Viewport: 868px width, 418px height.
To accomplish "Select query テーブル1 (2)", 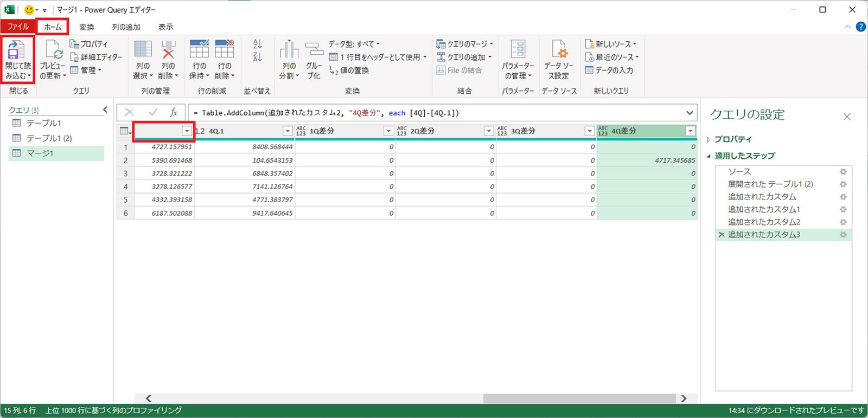I will tap(56, 138).
